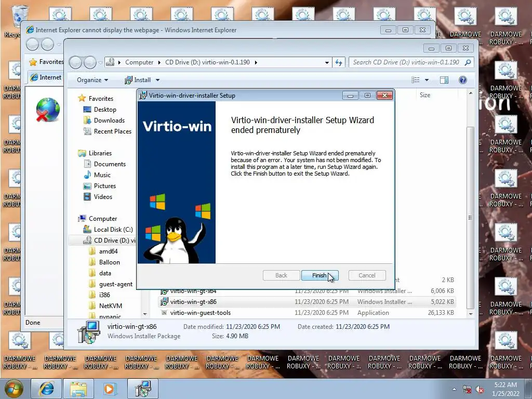Screen dimensions: 532x399
Task: Open the NetKVM folder in tree
Action: pyautogui.click(x=110, y=305)
